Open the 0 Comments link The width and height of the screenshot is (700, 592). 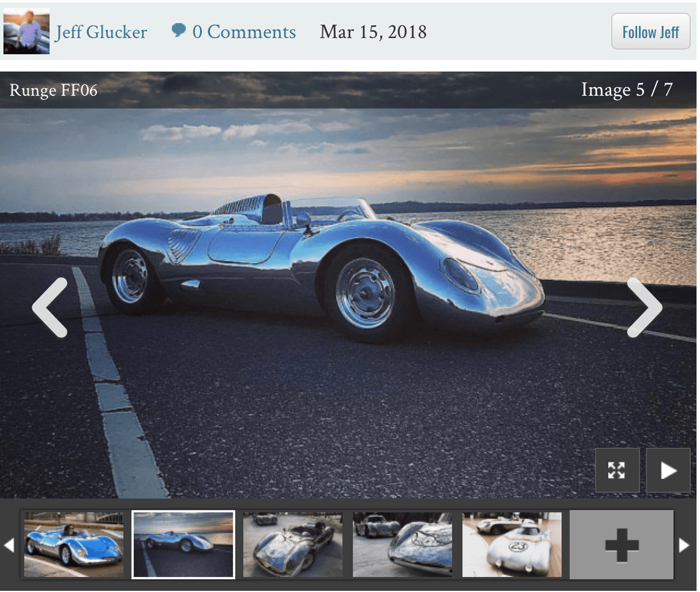pos(244,32)
